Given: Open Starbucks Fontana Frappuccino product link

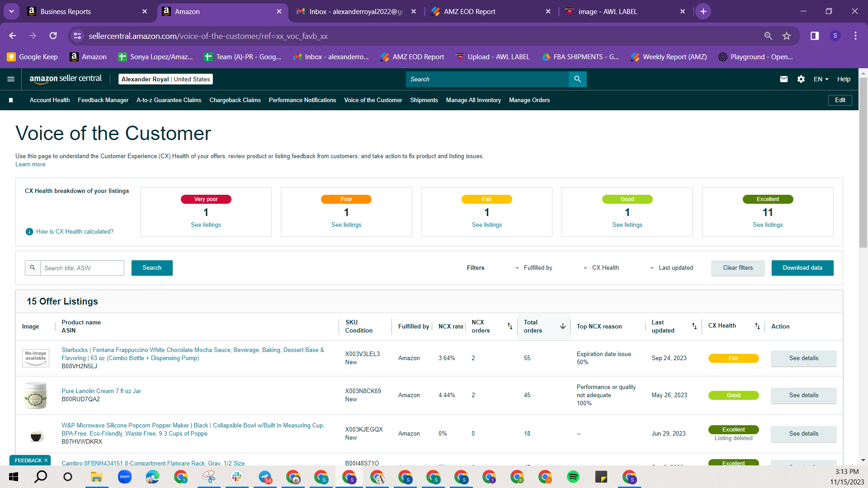Looking at the screenshot, I should tap(193, 354).
